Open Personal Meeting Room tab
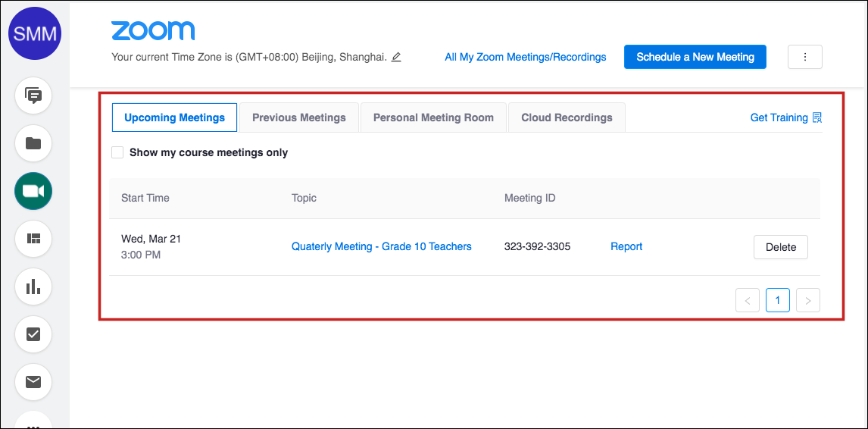 [433, 117]
